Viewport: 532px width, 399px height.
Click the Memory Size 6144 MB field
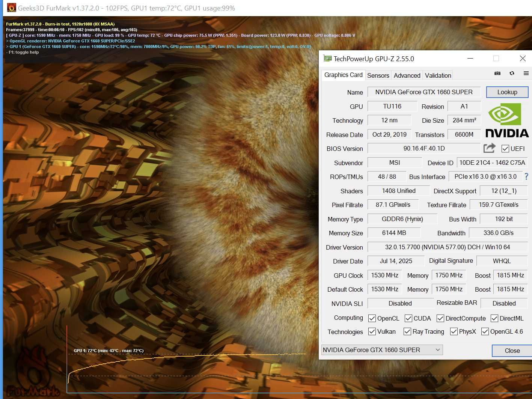coord(394,233)
